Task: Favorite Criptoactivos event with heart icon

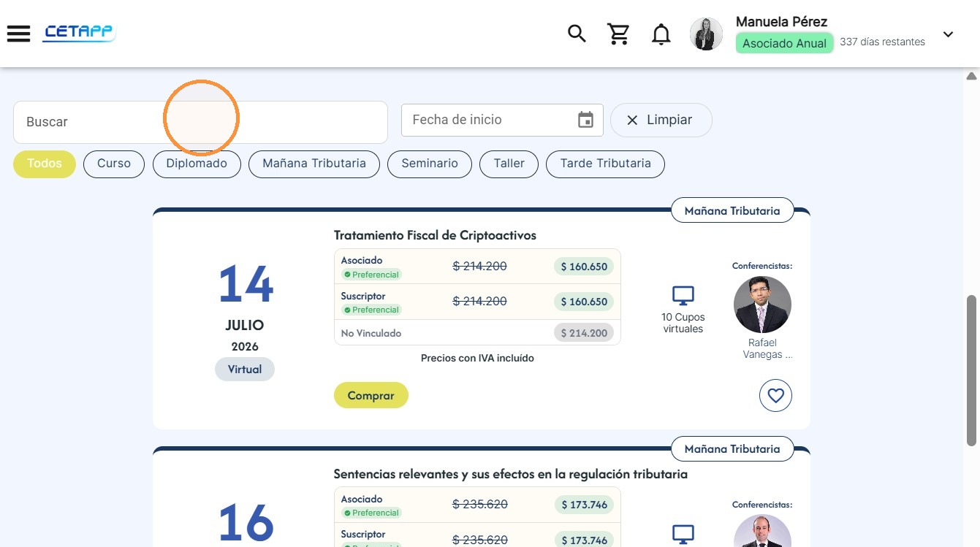Action: click(775, 396)
